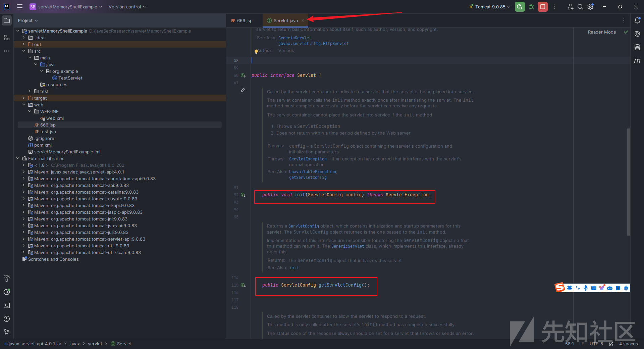Toggle rendered doc pencil icon
Screen dimensions: 644x349
[243, 90]
